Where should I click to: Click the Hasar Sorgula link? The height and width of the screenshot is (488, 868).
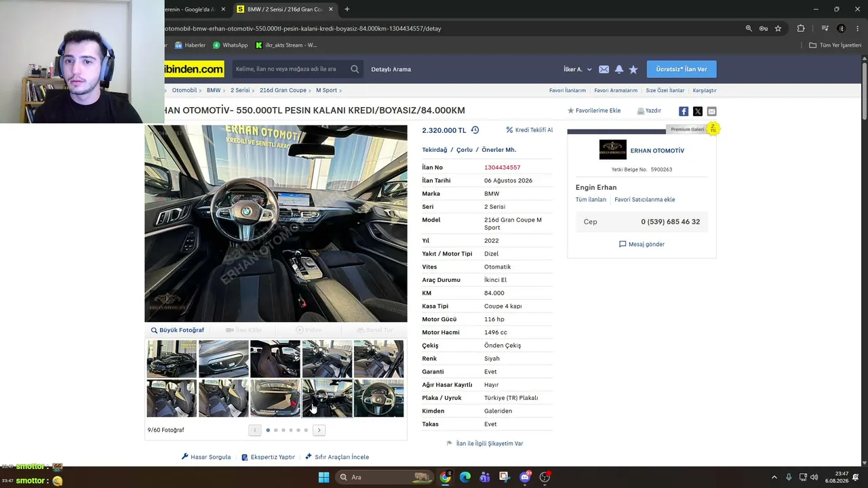[206, 457]
